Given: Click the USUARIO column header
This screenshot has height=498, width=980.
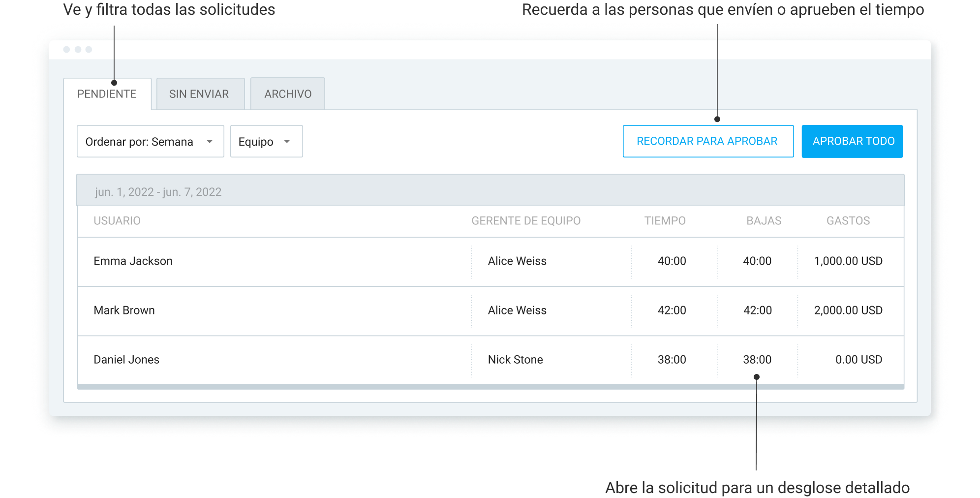Looking at the screenshot, I should (x=117, y=221).
